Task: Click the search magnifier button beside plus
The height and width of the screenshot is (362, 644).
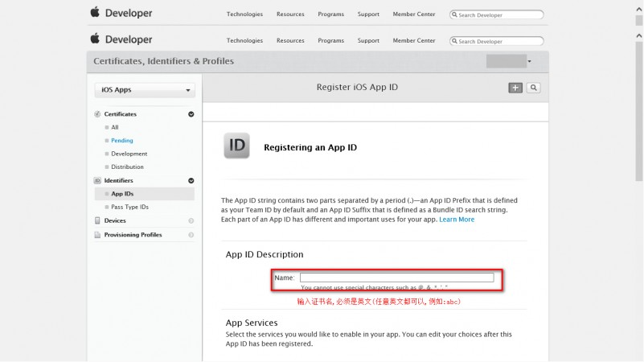Action: click(x=534, y=88)
